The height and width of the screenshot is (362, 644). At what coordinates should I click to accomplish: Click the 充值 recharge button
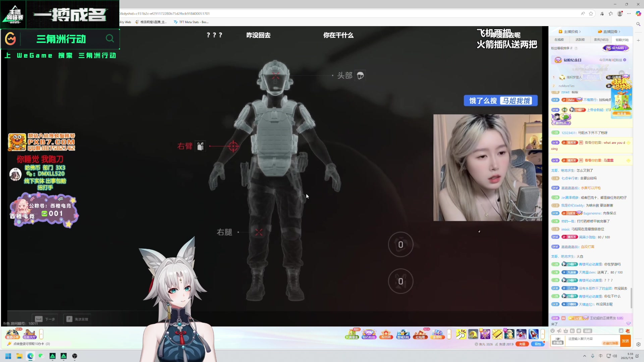pos(522,344)
